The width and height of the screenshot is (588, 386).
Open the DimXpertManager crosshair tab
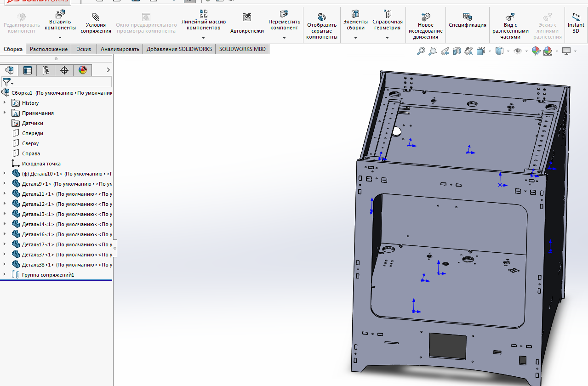pyautogui.click(x=64, y=70)
